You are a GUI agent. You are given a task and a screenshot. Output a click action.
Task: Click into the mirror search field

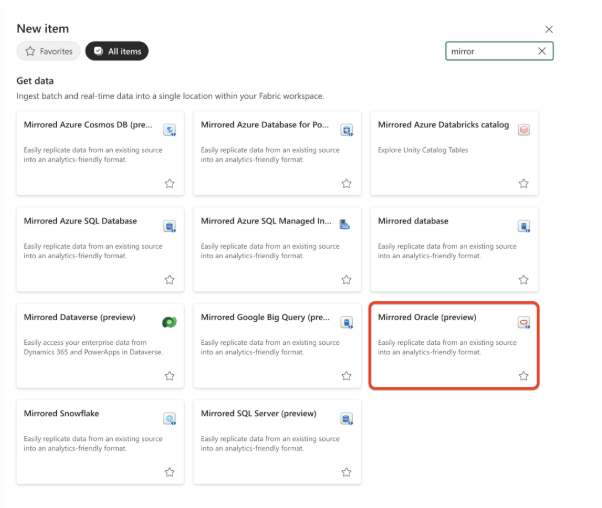pyautogui.click(x=490, y=51)
